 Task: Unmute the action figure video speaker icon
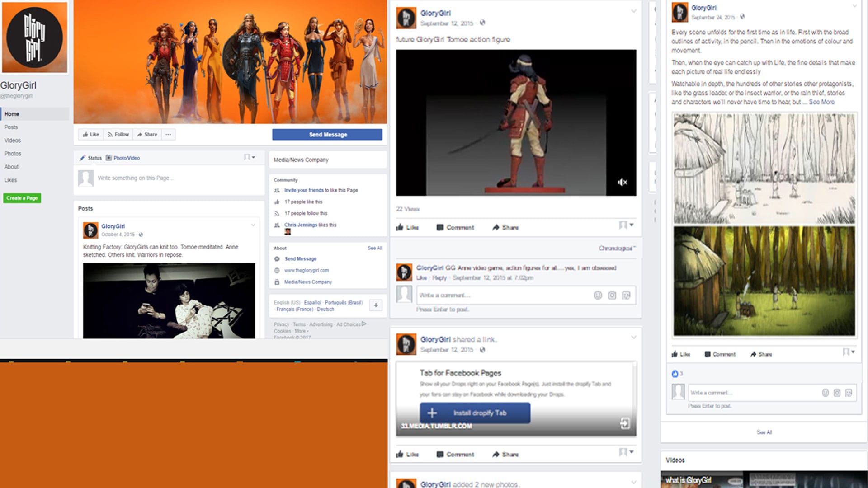623,182
